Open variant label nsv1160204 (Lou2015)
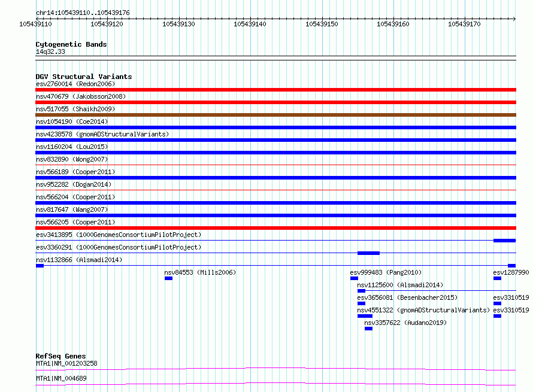The width and height of the screenshot is (533, 392). pyautogui.click(x=72, y=147)
